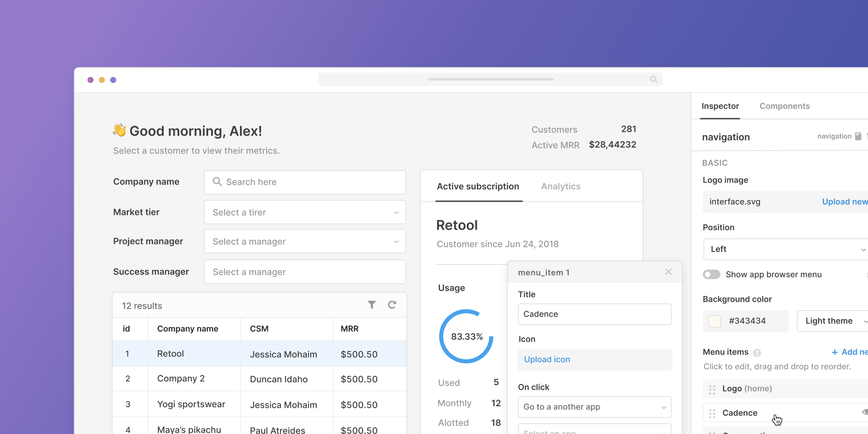
Task: Click the filter icon above the results table
Action: pos(372,305)
